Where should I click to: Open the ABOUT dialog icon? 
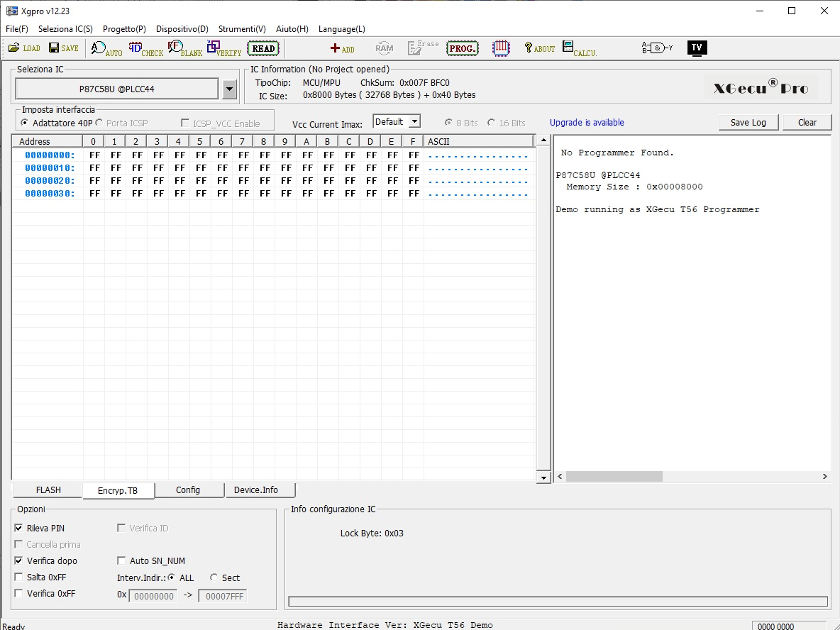click(539, 49)
